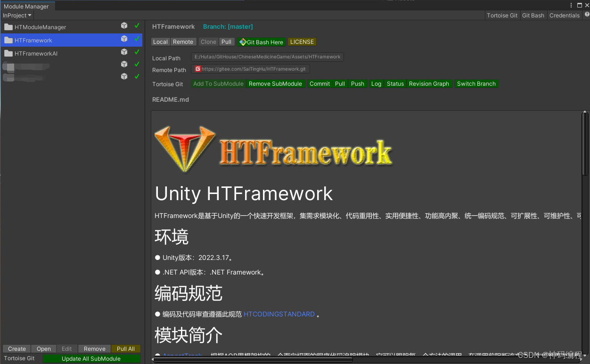Open the three-dot window options menu
This screenshot has height=364, width=590.
[x=572, y=5]
